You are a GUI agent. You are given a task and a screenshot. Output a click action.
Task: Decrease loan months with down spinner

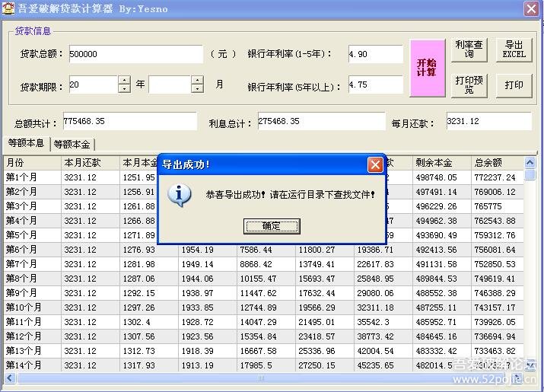[197, 88]
